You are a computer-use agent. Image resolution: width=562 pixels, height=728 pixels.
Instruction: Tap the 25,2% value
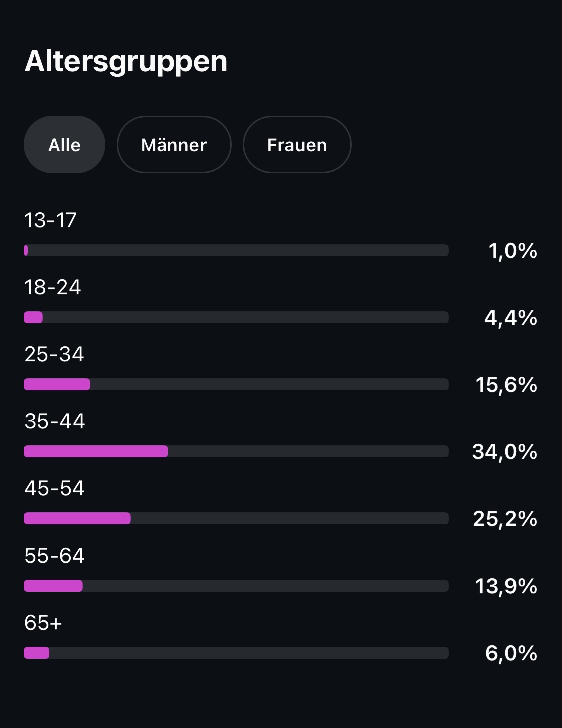tap(505, 519)
